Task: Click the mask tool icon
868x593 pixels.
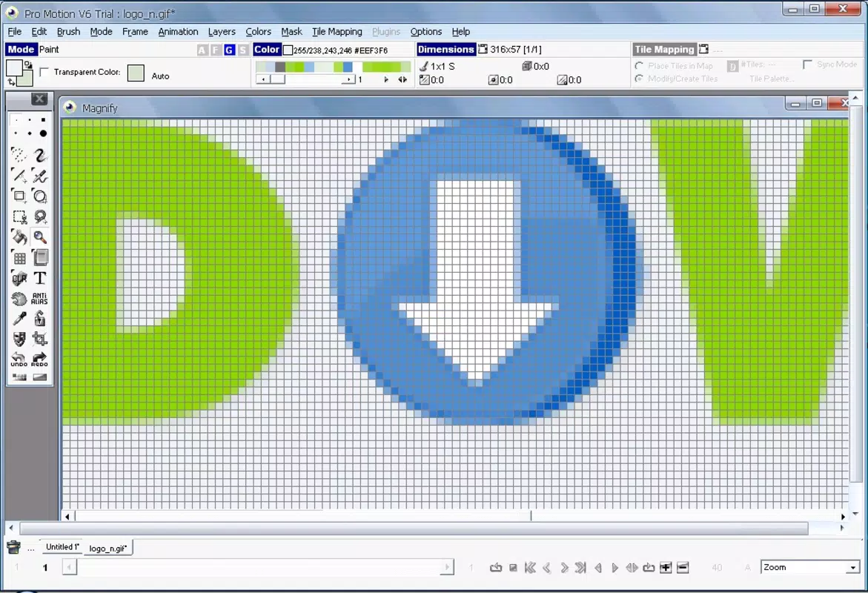Action: (x=19, y=339)
